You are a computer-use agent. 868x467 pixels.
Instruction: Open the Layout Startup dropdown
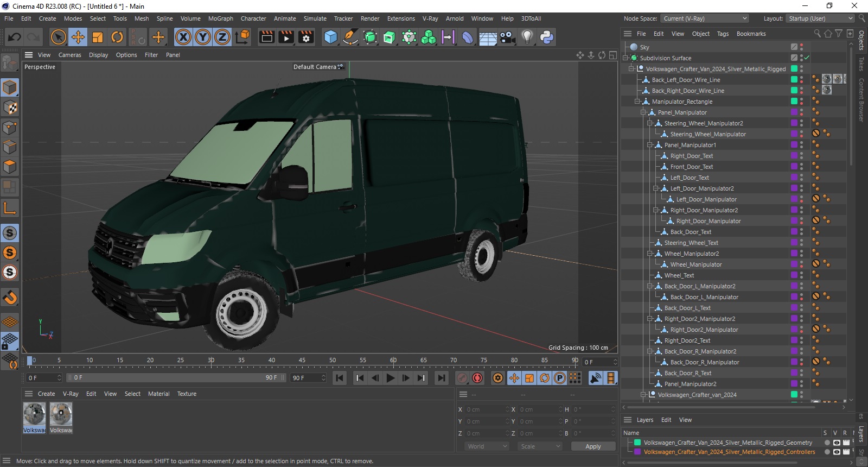click(x=820, y=18)
